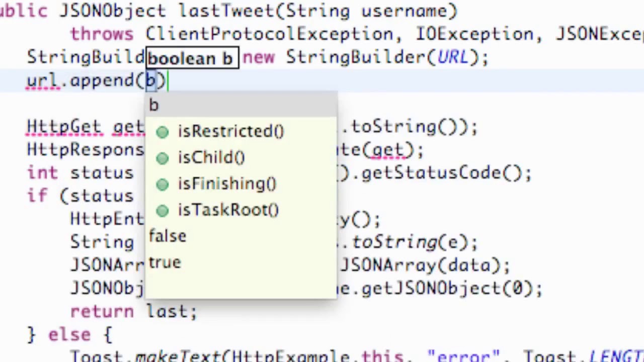Click 'getJSONObject(0)' call text

click(451, 289)
